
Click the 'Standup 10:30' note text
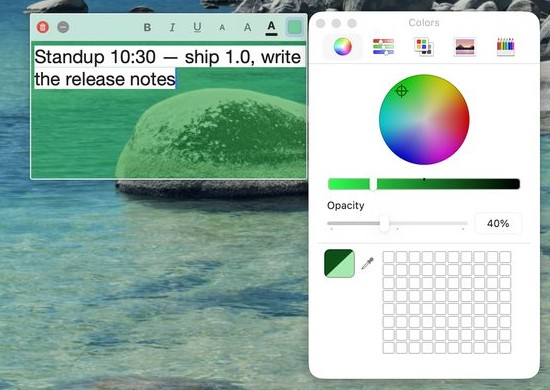tap(95, 57)
